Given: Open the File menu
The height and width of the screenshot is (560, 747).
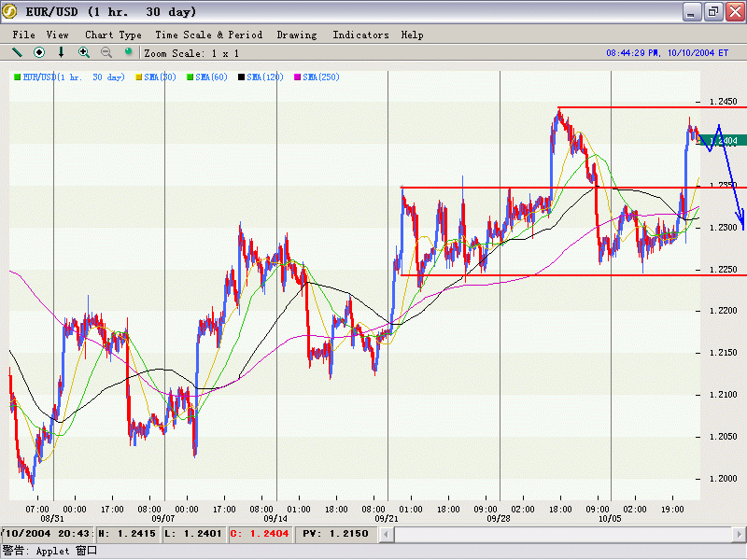Looking at the screenshot, I should (x=24, y=35).
